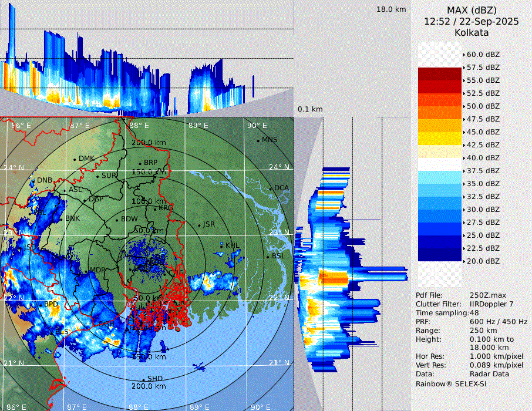Click the 12:52 / 22-Sep-2025 timestamp

(472, 22)
